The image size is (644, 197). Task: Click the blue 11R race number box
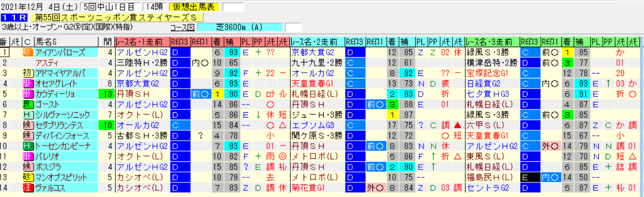[x=13, y=17]
